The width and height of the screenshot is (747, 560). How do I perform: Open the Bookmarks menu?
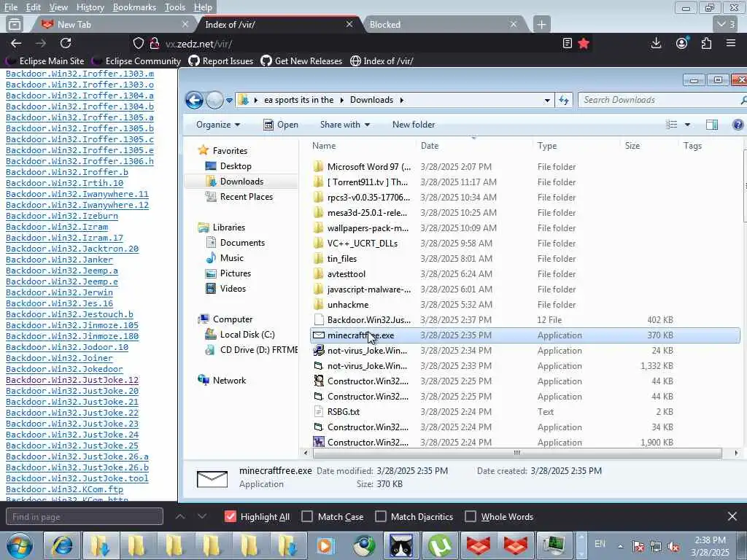point(134,7)
